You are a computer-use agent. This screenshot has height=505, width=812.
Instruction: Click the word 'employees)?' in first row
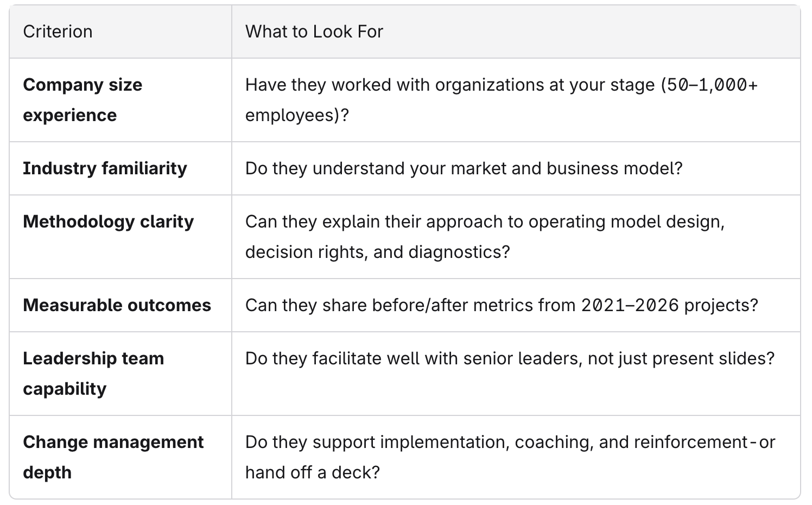pyautogui.click(x=297, y=115)
